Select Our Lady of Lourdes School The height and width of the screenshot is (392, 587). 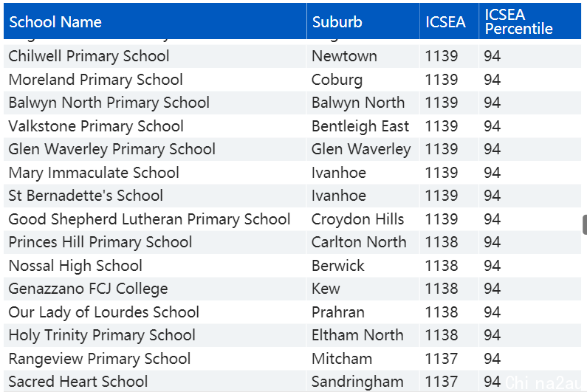tap(103, 312)
